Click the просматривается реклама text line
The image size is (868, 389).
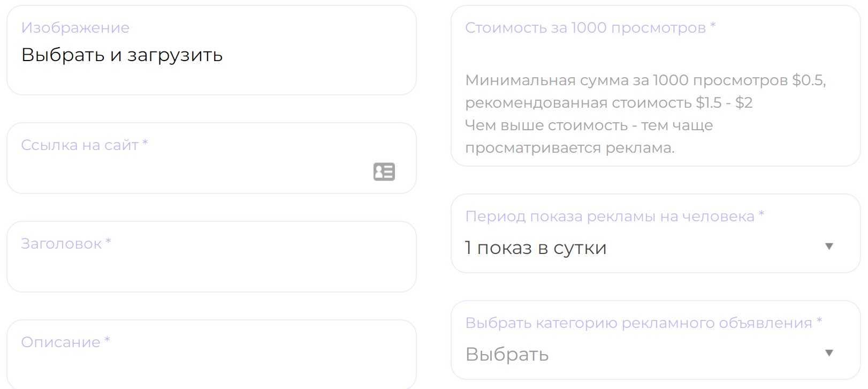coord(570,148)
